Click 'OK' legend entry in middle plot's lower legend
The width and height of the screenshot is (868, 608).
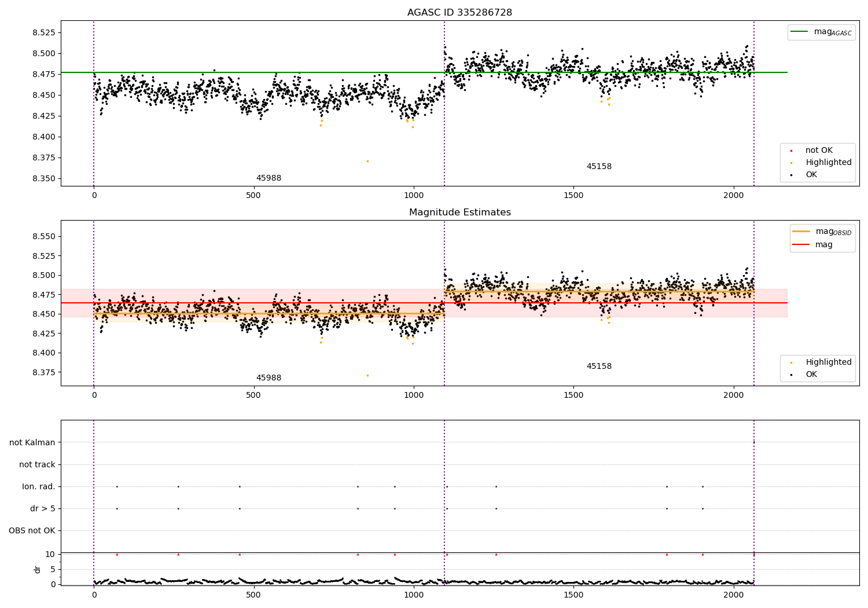pos(804,375)
